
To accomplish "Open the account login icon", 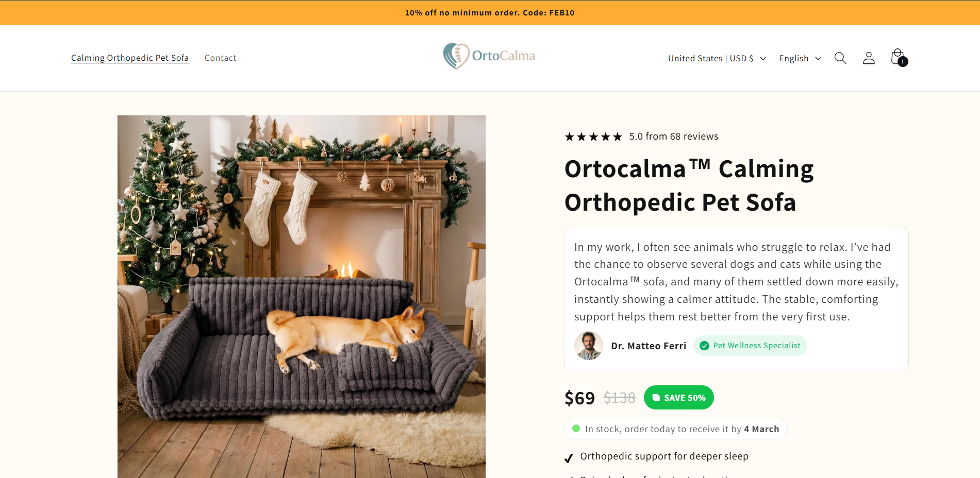I will (869, 58).
